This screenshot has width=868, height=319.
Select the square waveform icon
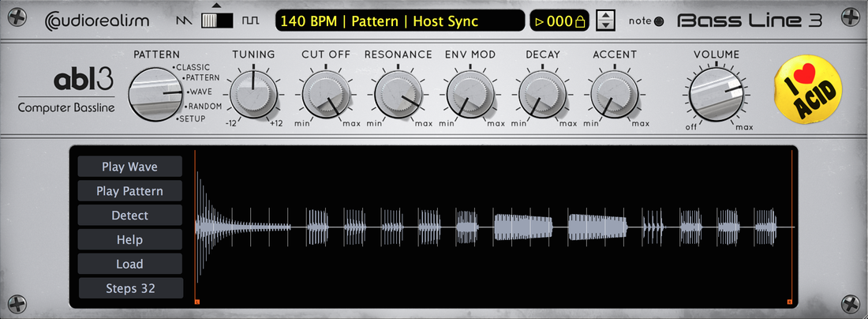point(250,21)
